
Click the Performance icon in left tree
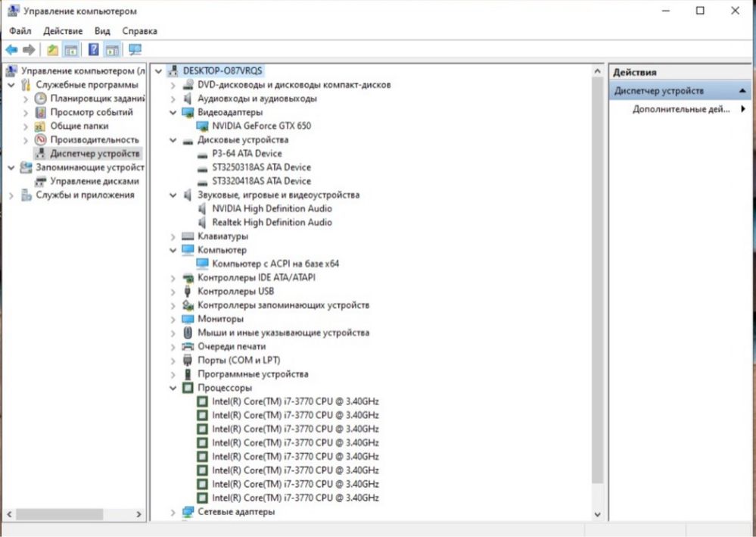click(41, 140)
